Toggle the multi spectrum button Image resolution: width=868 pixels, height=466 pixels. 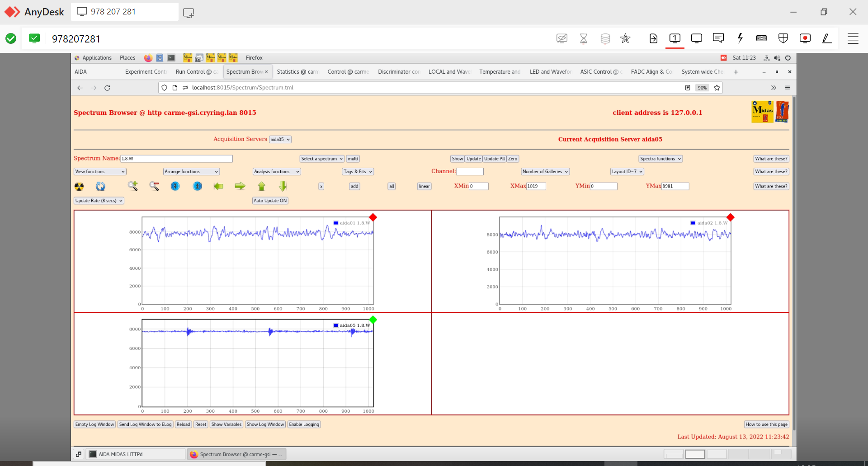[353, 159]
